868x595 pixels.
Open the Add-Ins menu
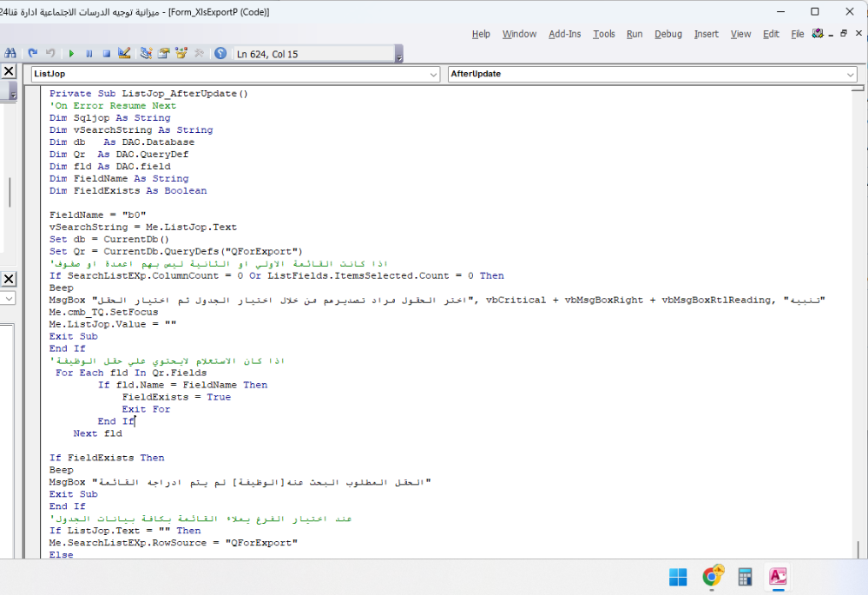pyautogui.click(x=565, y=34)
